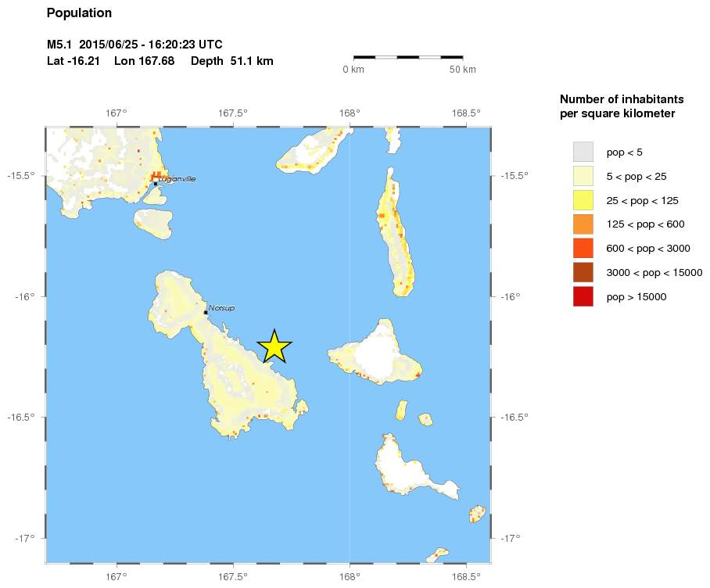Click the '-16.5°' label on the right axis
Image resolution: width=710 pixels, height=588 pixels.
(x=515, y=417)
